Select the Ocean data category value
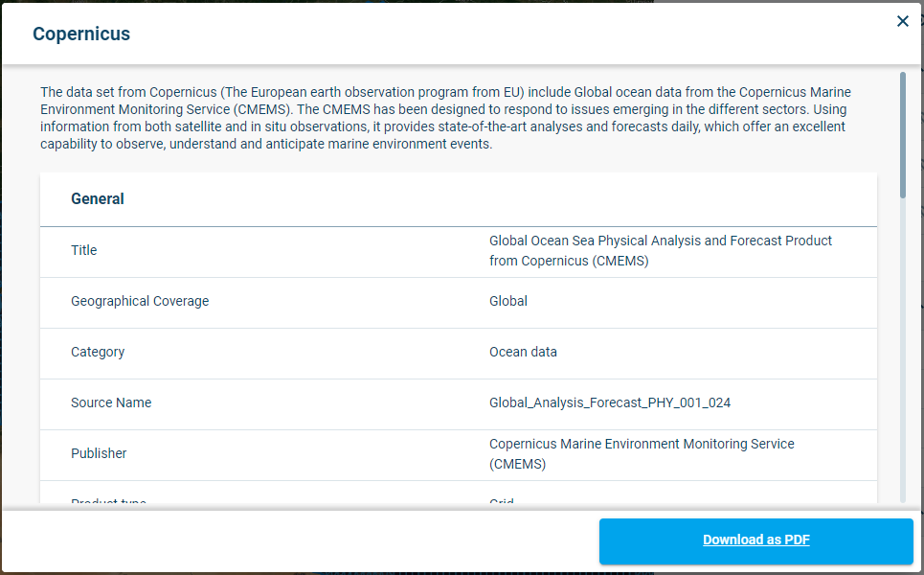The width and height of the screenshot is (924, 575). 523,352
